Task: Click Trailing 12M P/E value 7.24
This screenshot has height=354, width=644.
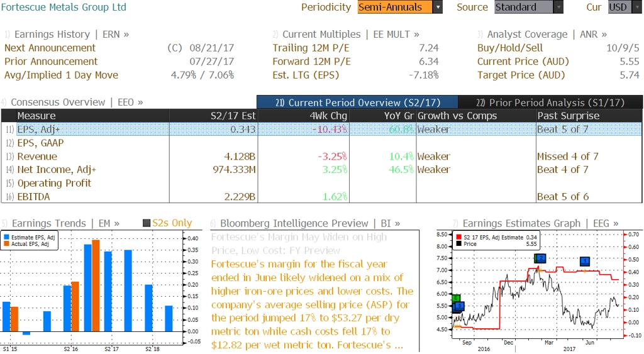Action: [429, 48]
